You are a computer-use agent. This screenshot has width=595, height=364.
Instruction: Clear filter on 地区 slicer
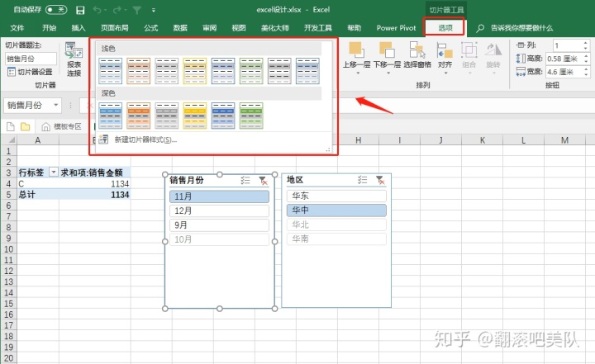tap(380, 180)
